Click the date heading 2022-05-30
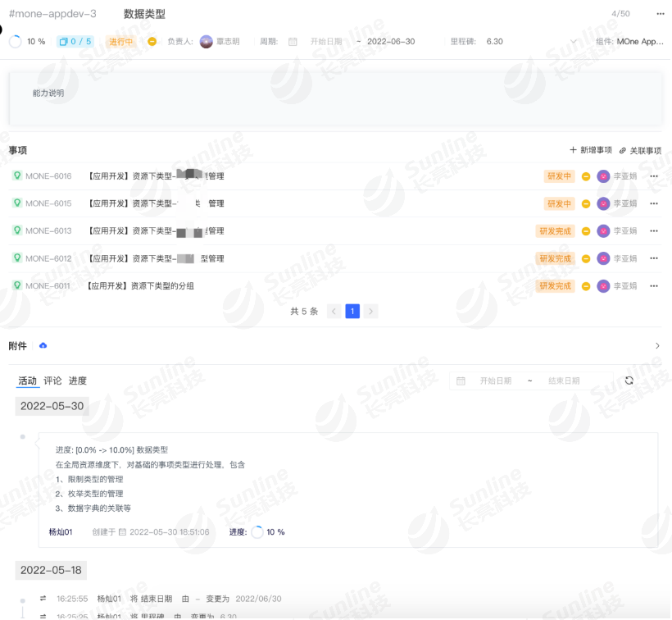Viewport: 672px width, 620px height. pos(52,406)
